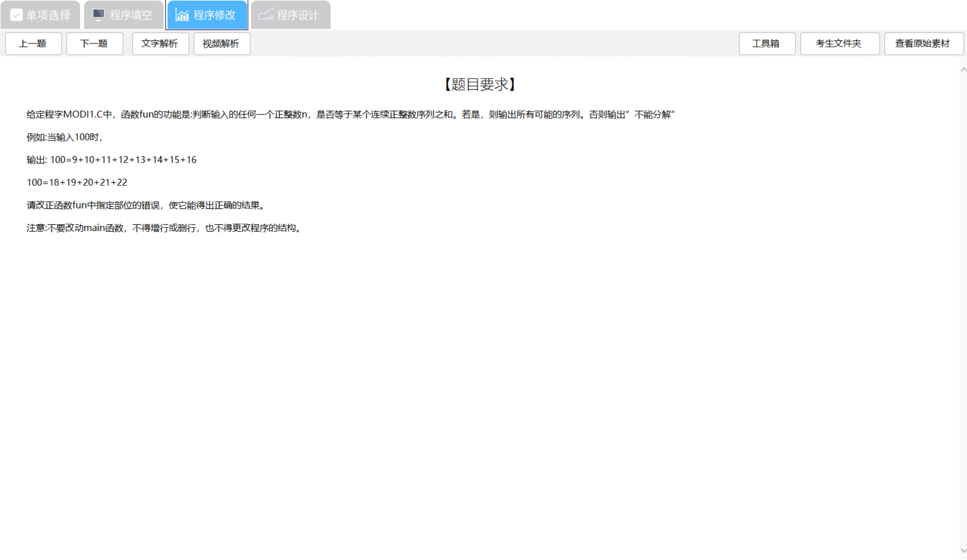This screenshot has width=967, height=560.
Task: Click the example output line 100=18+19+20+21+22
Action: coord(77,183)
